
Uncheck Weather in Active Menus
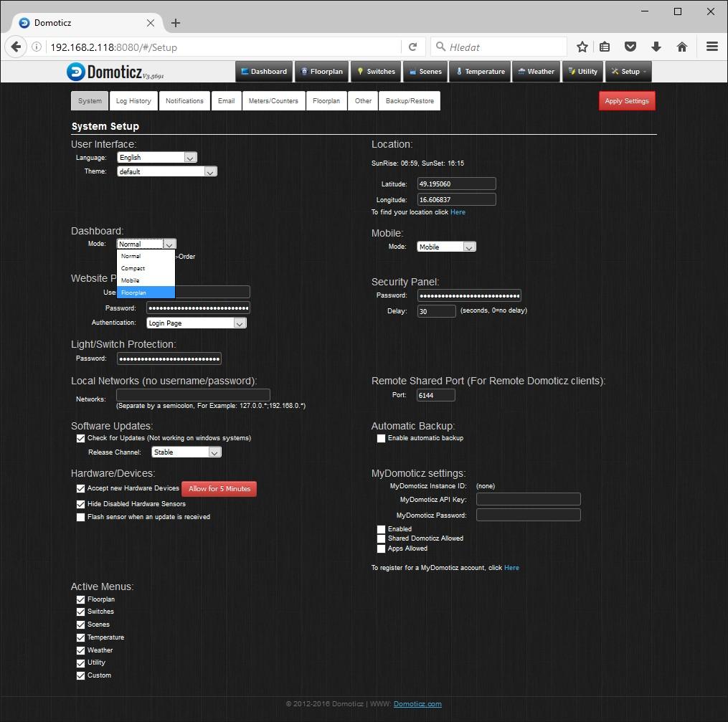coord(81,651)
